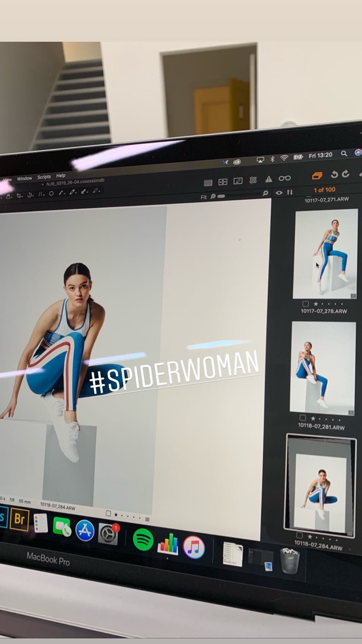Image resolution: width=362 pixels, height=644 pixels.
Task: Click the redo arrow icon
Action: (345, 173)
